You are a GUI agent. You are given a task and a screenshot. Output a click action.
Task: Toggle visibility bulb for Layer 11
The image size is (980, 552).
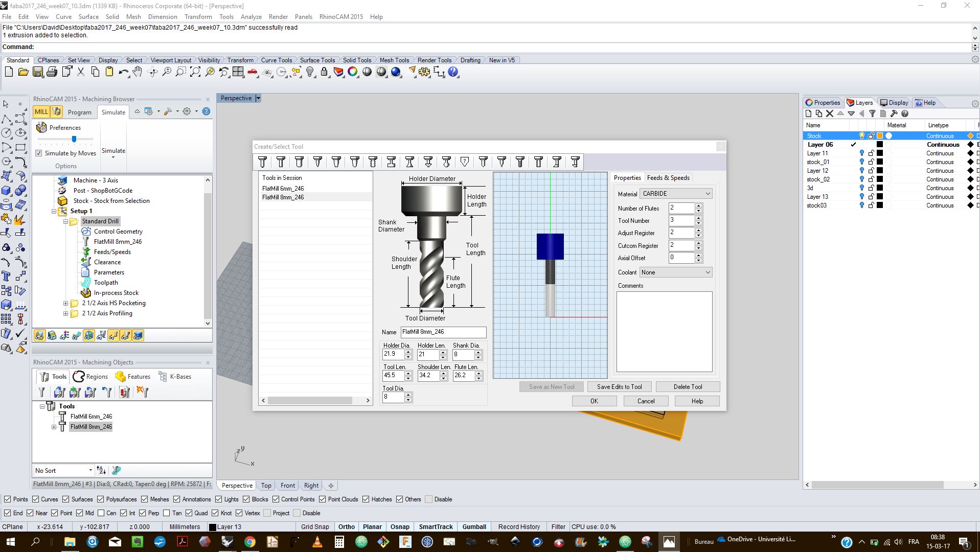coord(862,153)
